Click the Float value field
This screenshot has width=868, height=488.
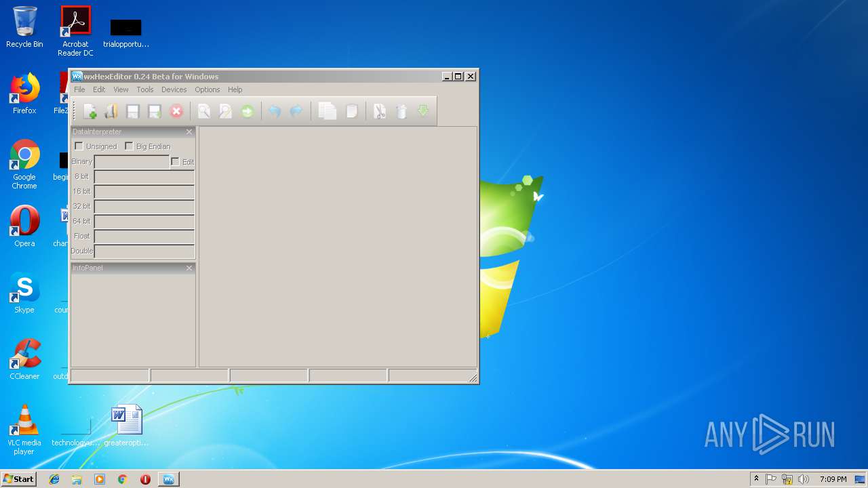(144, 237)
